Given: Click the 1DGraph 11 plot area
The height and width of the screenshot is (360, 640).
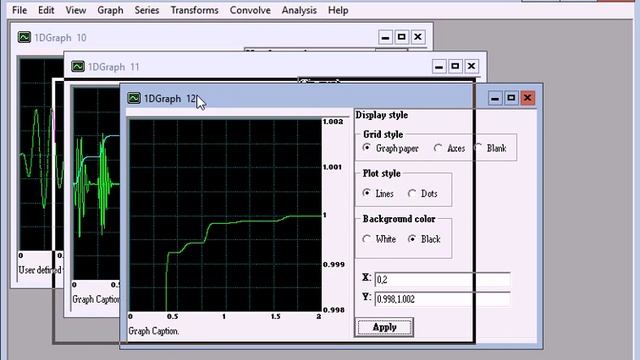Looking at the screenshot, I should pos(96,184).
